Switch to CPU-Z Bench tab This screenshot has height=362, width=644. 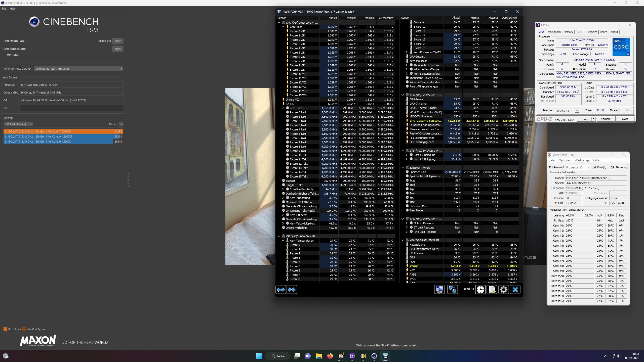pos(603,32)
